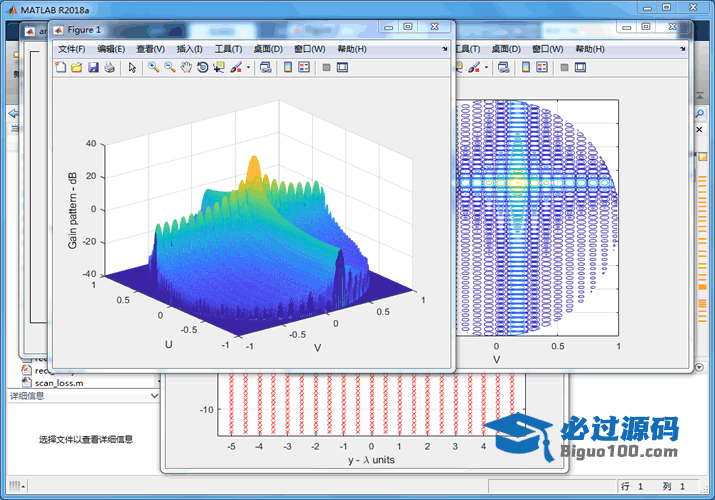Print Figure 1 using the printer icon

[x=109, y=67]
